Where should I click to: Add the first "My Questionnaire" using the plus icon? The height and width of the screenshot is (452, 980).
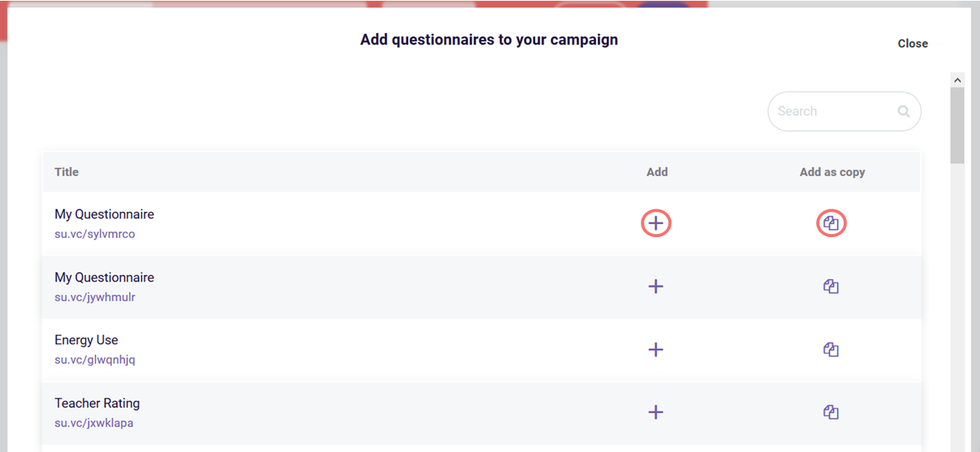[655, 223]
